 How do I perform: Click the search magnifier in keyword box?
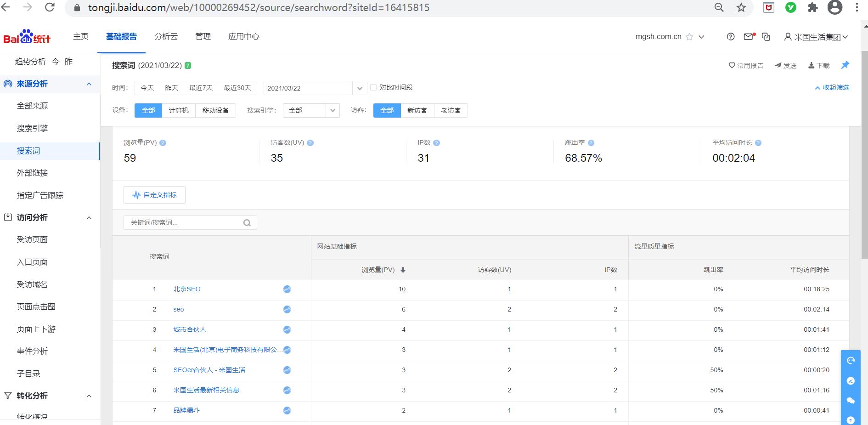click(247, 223)
